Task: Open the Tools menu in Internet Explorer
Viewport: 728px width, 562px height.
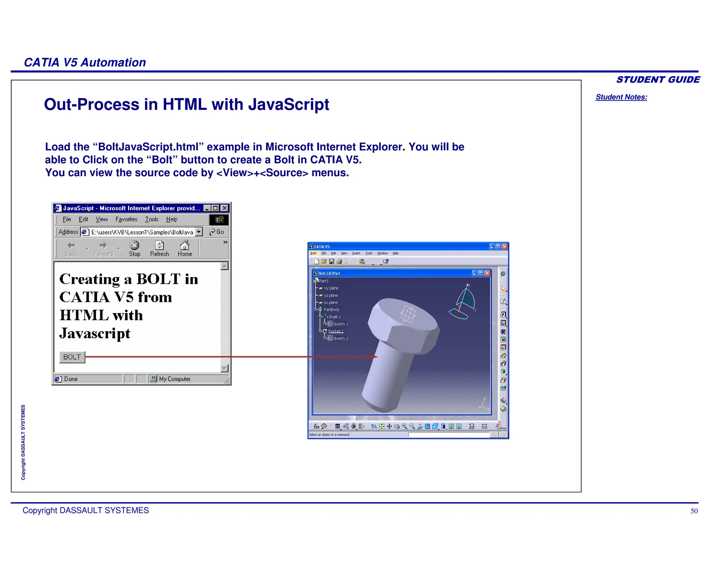Action: 152,220
